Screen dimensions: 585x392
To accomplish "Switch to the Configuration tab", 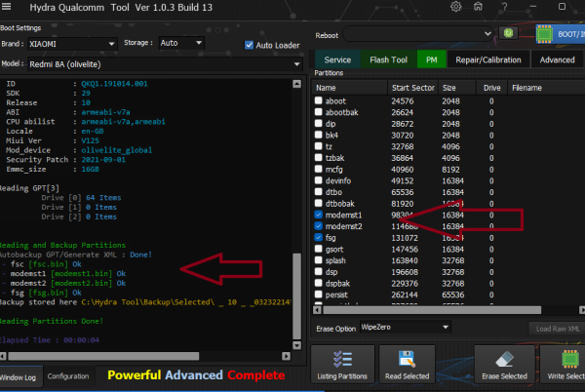I will [68, 376].
